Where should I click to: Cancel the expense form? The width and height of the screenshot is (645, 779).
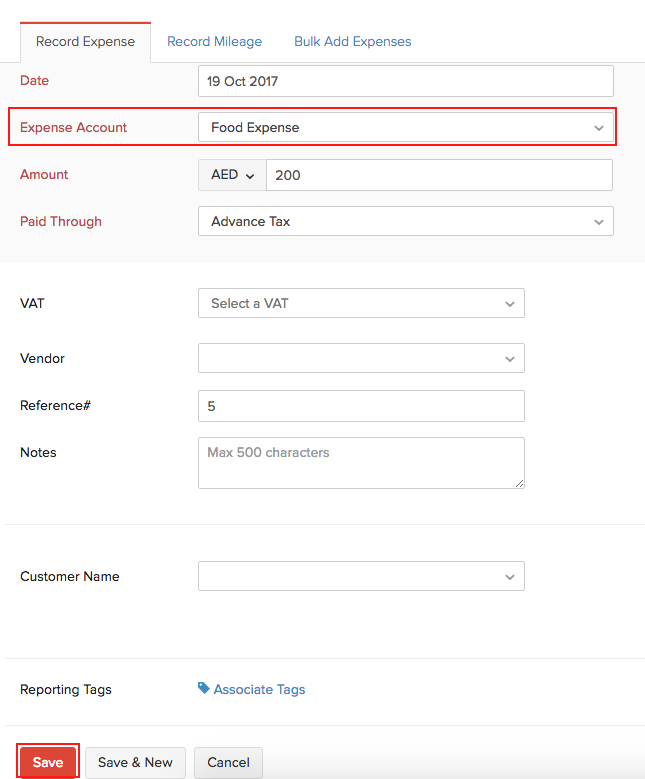click(228, 762)
